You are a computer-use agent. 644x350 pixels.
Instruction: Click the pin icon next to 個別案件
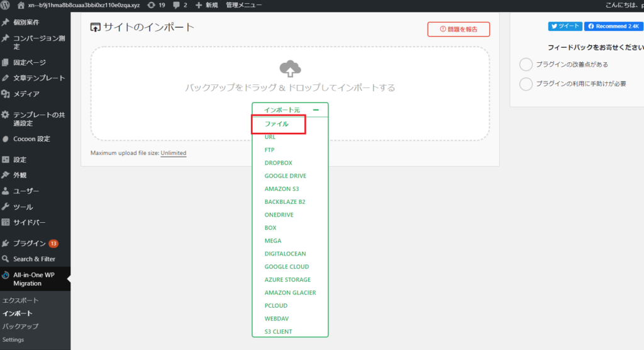tap(5, 22)
